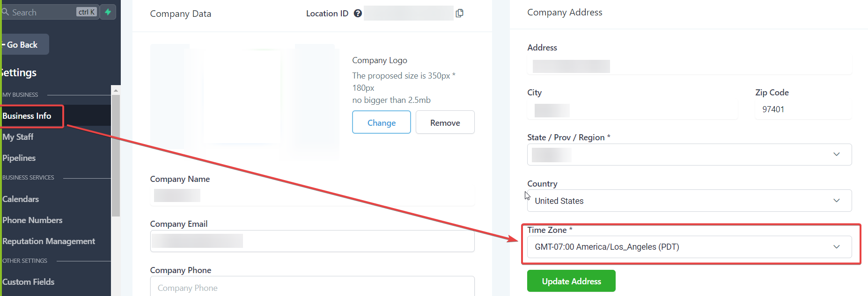Click Change company logo button

(381, 123)
